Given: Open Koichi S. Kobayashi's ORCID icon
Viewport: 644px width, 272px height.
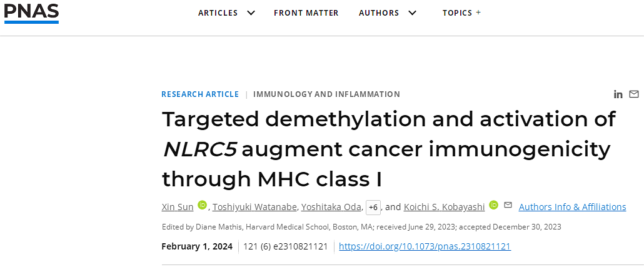Looking at the screenshot, I should (494, 204).
